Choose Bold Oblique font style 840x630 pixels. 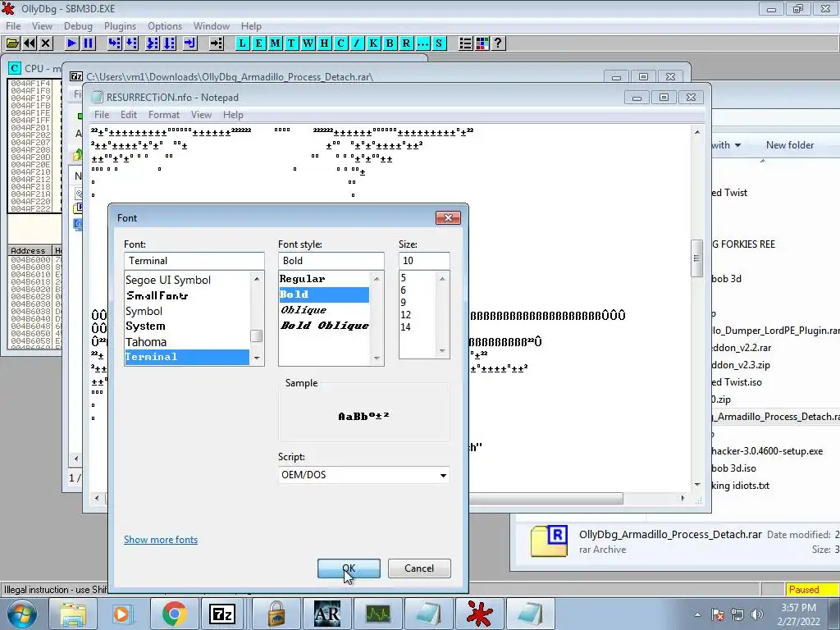pyautogui.click(x=324, y=326)
